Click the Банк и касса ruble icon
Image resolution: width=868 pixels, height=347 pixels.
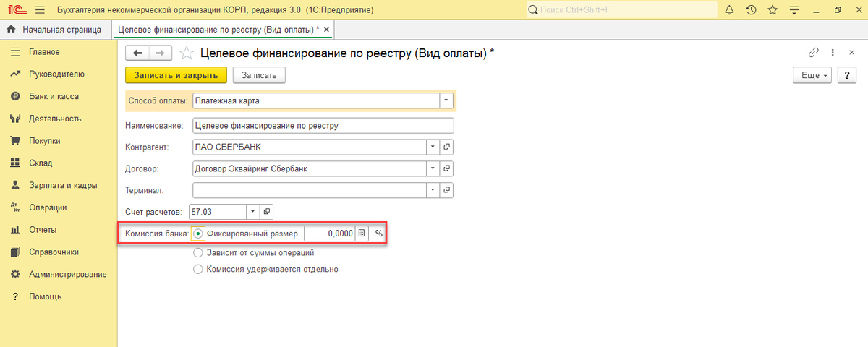point(14,96)
